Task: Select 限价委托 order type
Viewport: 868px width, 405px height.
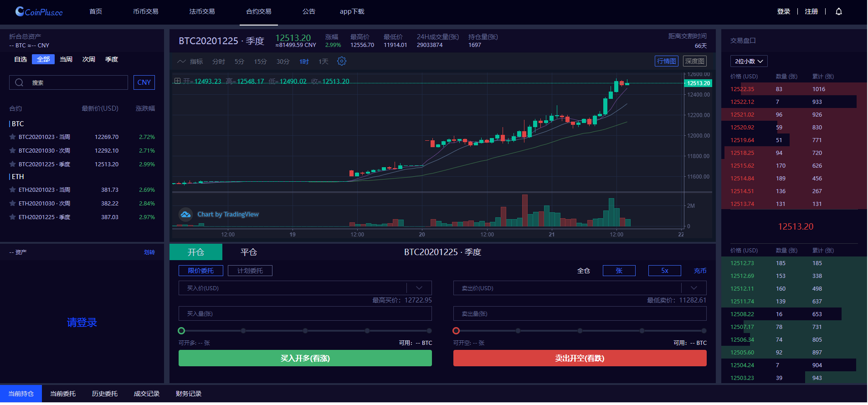Action: (x=201, y=271)
